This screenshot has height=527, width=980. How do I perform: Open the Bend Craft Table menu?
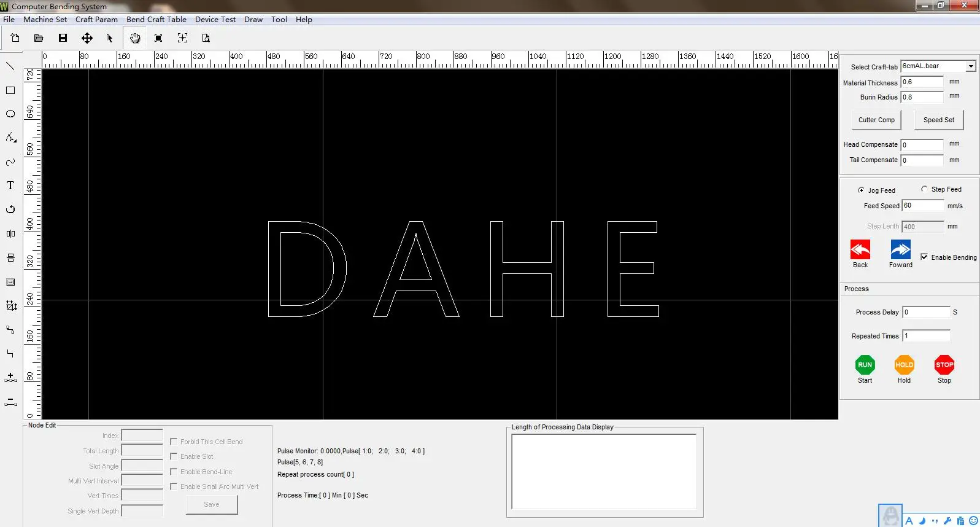[x=156, y=20]
